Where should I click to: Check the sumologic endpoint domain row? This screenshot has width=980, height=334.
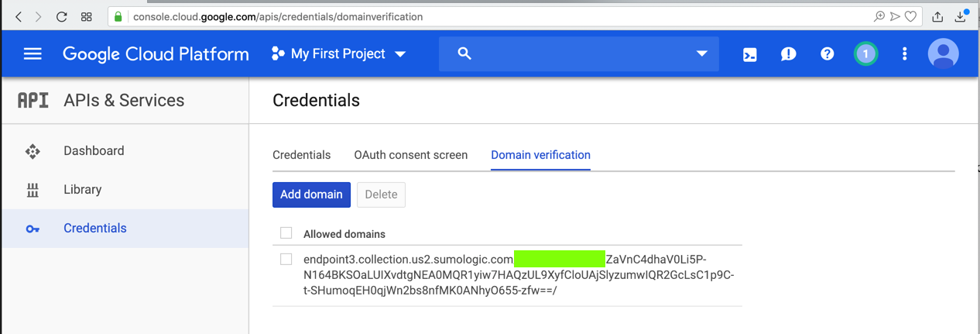click(x=286, y=260)
